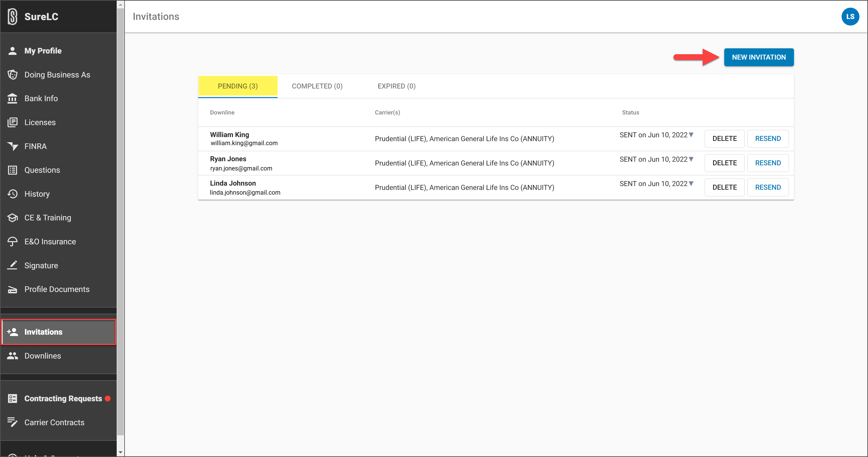
Task: Resend invitation to Linda Johnson
Action: pyautogui.click(x=768, y=187)
